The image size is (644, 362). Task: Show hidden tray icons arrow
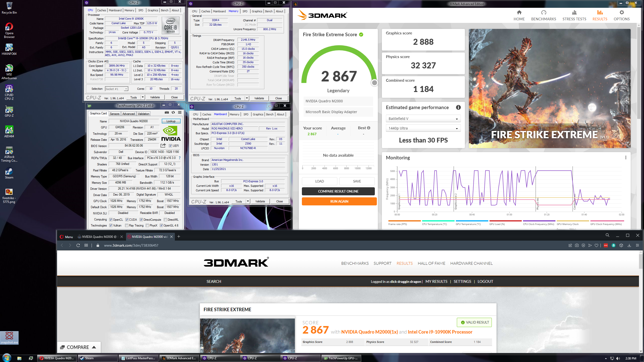pyautogui.click(x=606, y=358)
